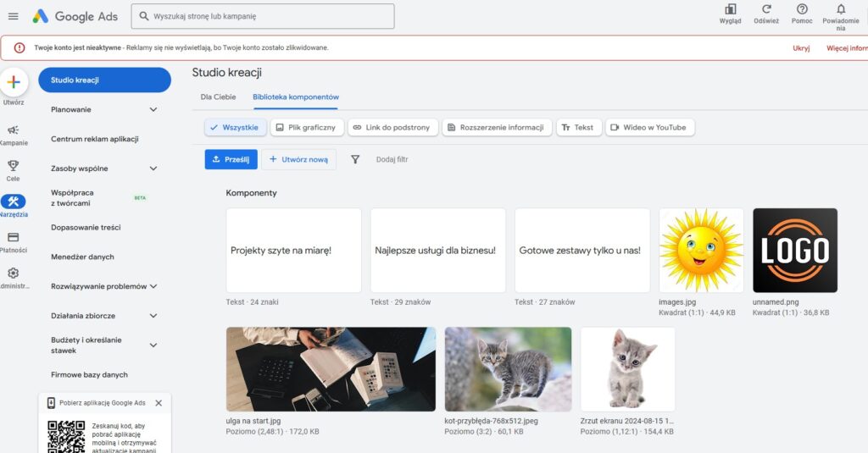Click the Google Ads logo
868x453 pixels.
coord(75,17)
